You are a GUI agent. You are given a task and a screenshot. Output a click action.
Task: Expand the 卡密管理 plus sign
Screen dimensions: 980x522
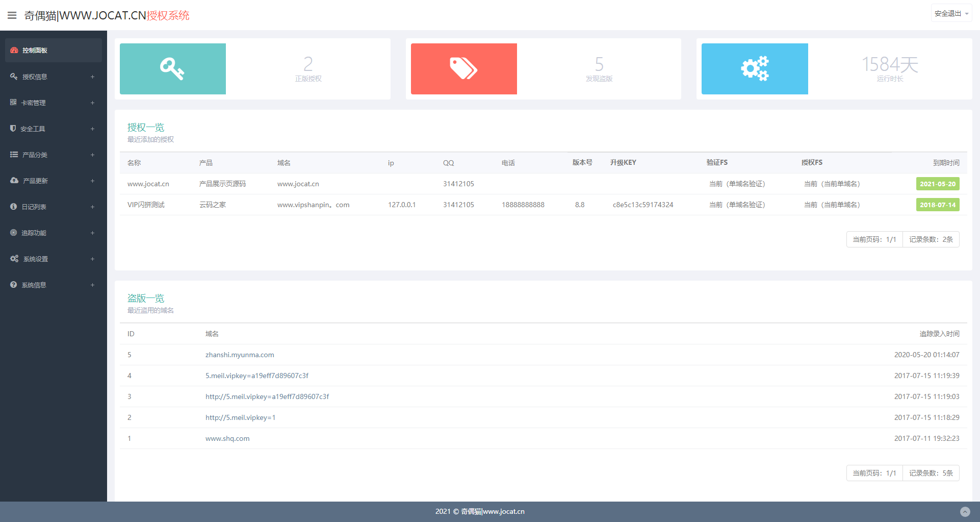coord(92,103)
